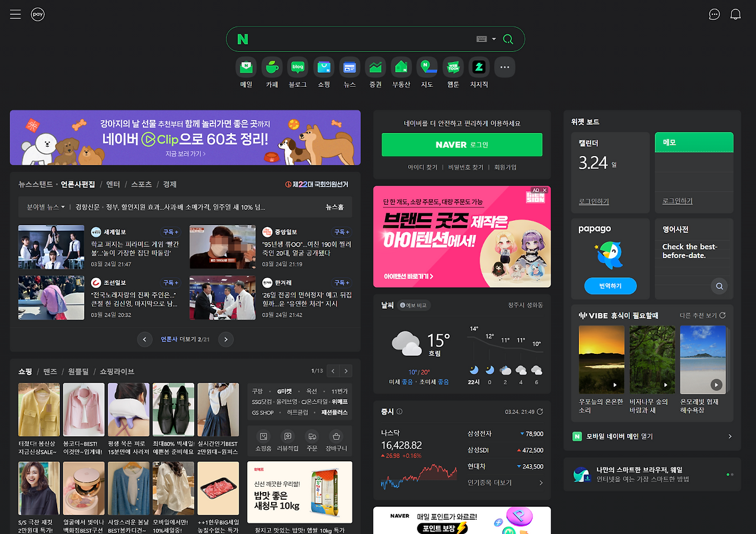Open the 카페 cafe shortcut icon
Viewport: 756px width, 534px height.
coord(272,67)
